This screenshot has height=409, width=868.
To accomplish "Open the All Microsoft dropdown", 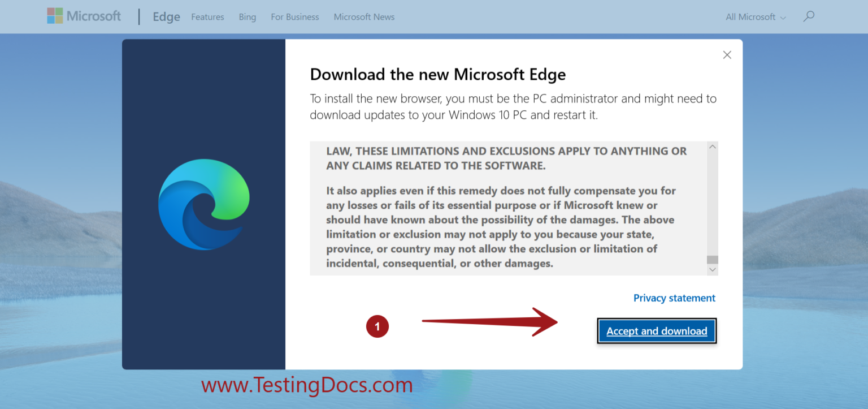I will pyautogui.click(x=750, y=17).
